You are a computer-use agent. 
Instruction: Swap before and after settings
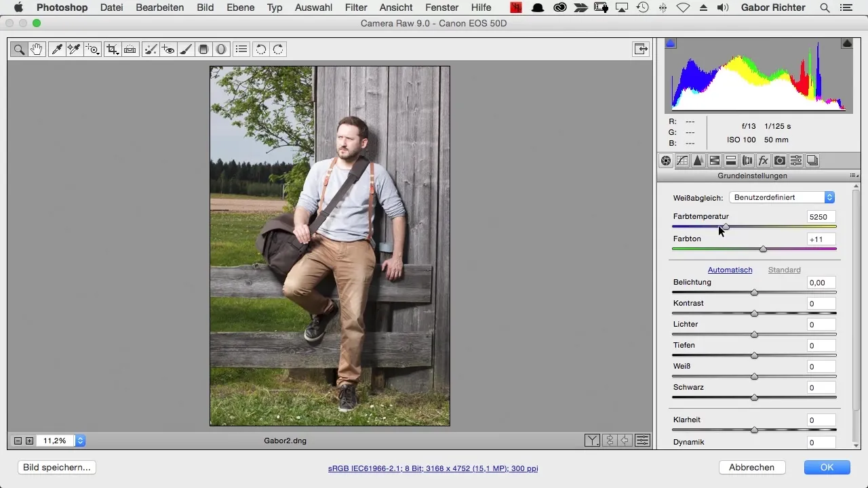pyautogui.click(x=610, y=441)
